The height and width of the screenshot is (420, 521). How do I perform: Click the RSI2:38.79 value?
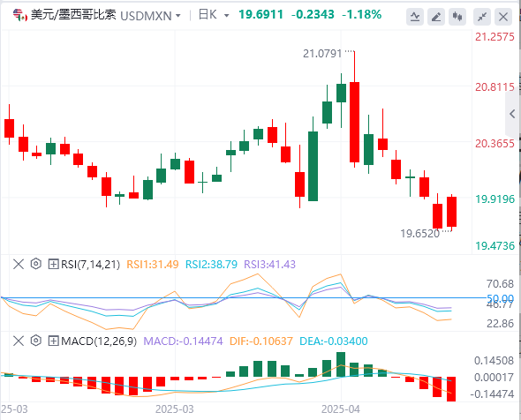[211, 265]
